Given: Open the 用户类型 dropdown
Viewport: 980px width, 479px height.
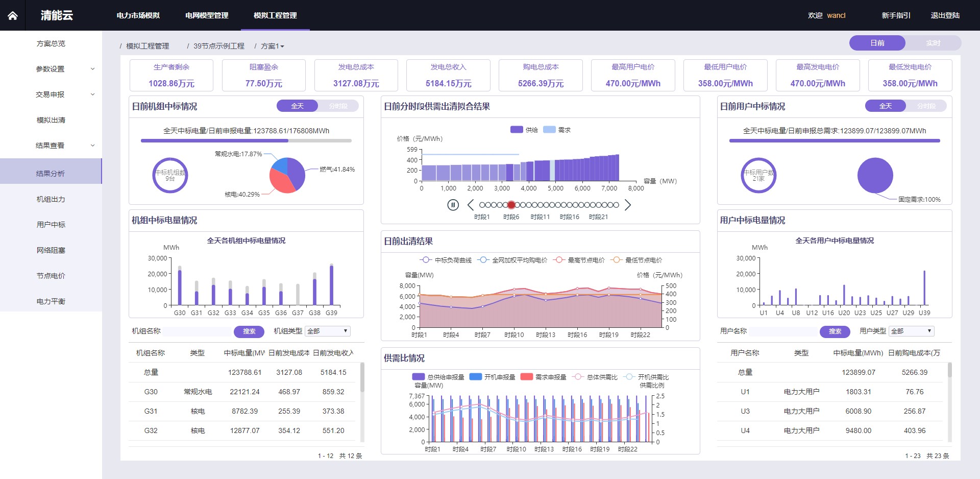Looking at the screenshot, I should click(x=912, y=331).
